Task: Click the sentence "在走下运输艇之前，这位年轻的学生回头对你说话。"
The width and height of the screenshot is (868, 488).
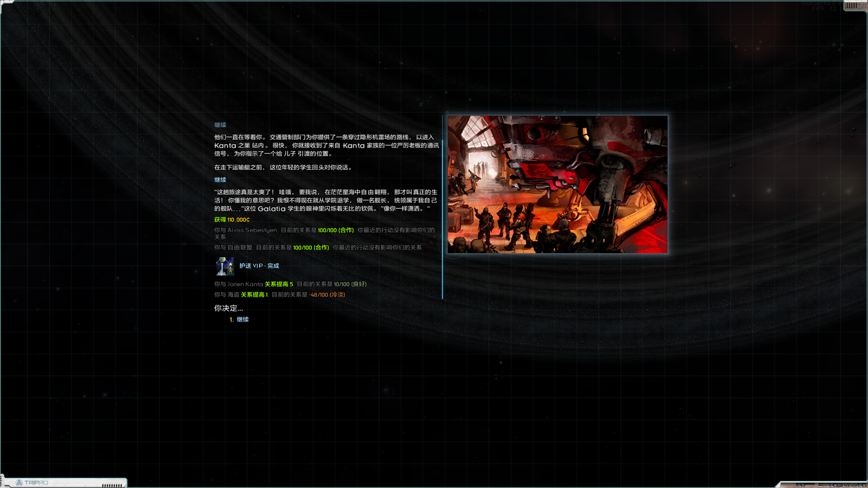Action: click(284, 167)
